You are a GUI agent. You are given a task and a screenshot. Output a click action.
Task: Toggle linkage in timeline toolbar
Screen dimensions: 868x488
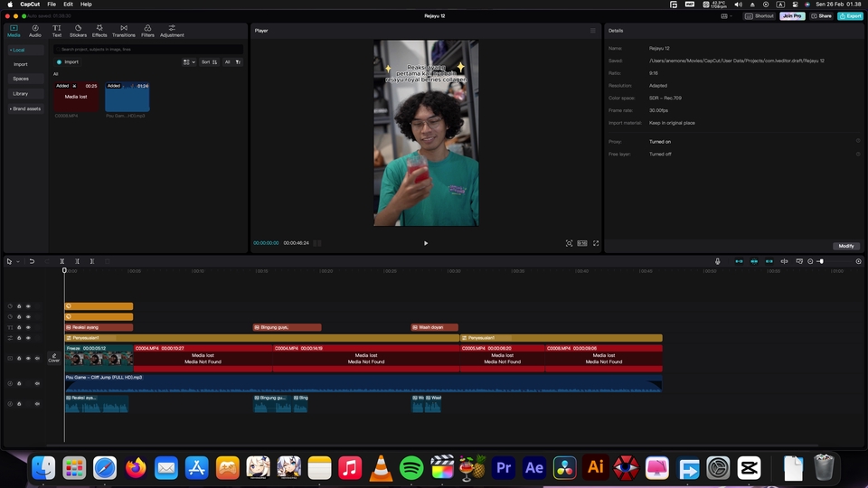[769, 261]
